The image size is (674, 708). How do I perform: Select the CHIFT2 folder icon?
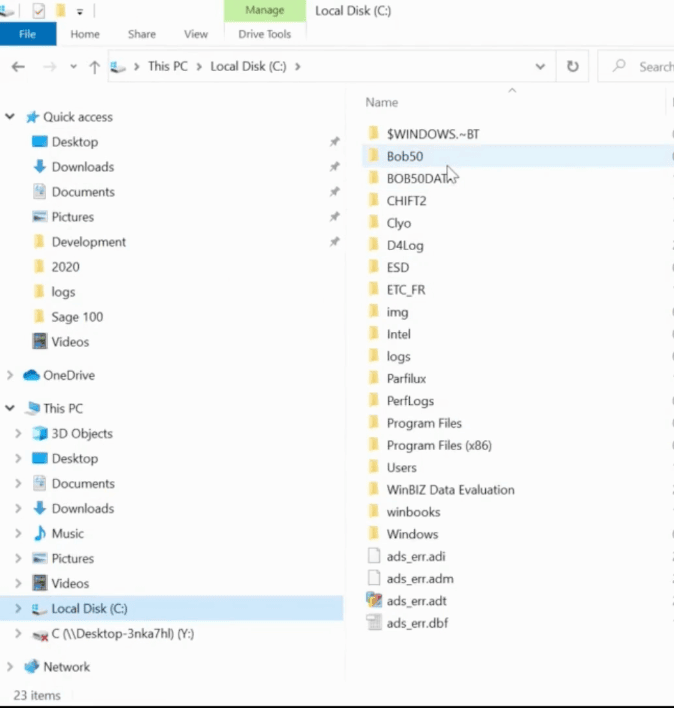(374, 200)
